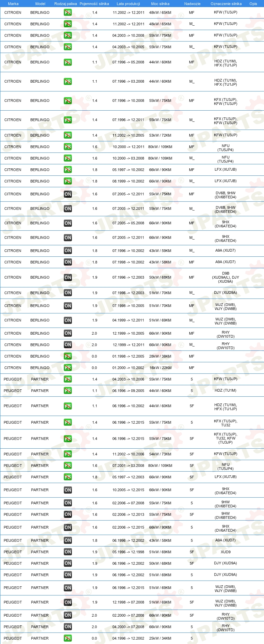Select ON icon in D9B (XUD9A/L) row
This screenshot has width=264, height=644.
[68, 277]
